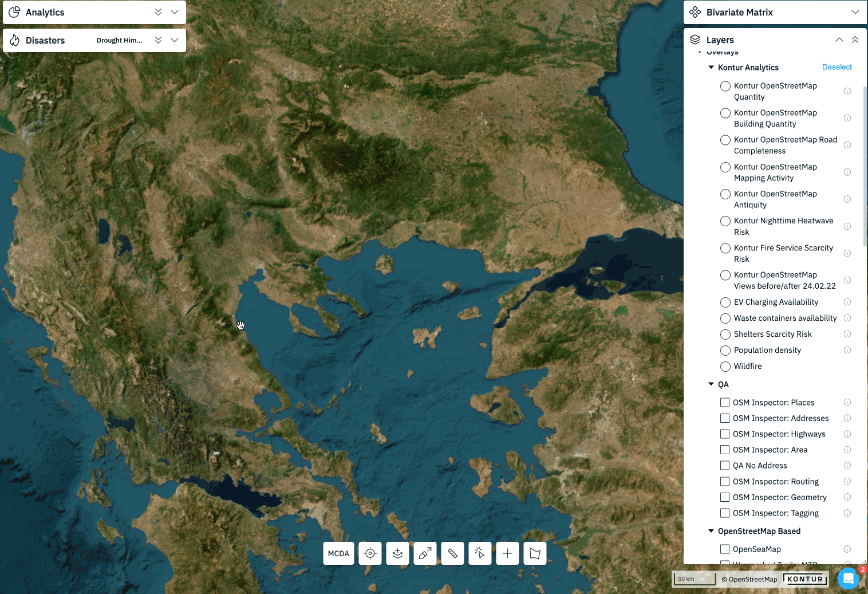
Task: Activate the ruler measurement tool
Action: pyautogui.click(x=452, y=553)
